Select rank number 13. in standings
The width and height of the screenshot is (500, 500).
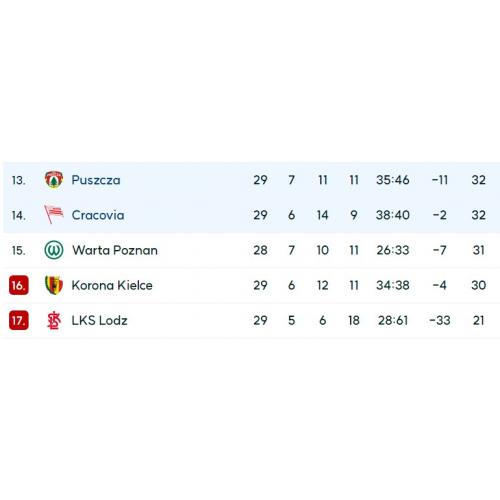pyautogui.click(x=18, y=180)
